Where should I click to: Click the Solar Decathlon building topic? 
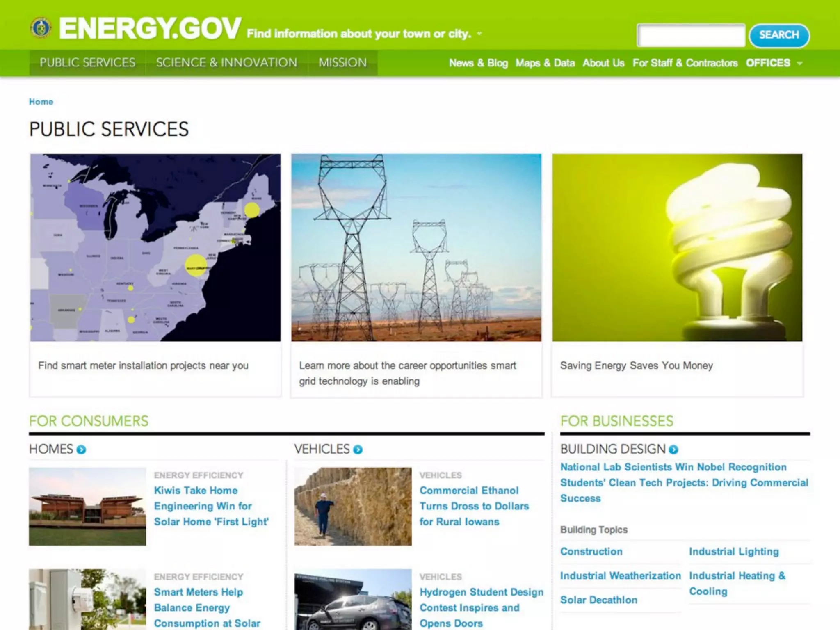(598, 600)
